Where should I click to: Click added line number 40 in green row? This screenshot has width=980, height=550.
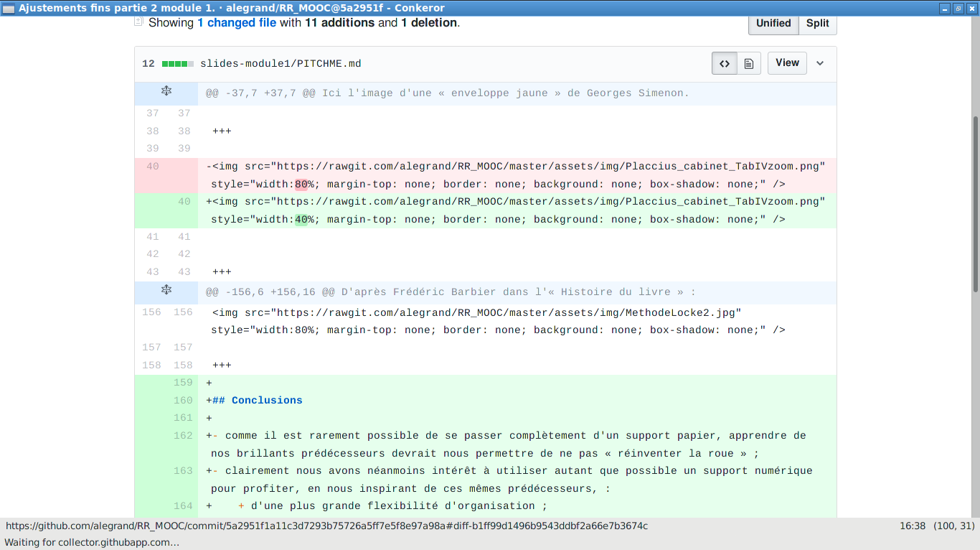point(184,202)
